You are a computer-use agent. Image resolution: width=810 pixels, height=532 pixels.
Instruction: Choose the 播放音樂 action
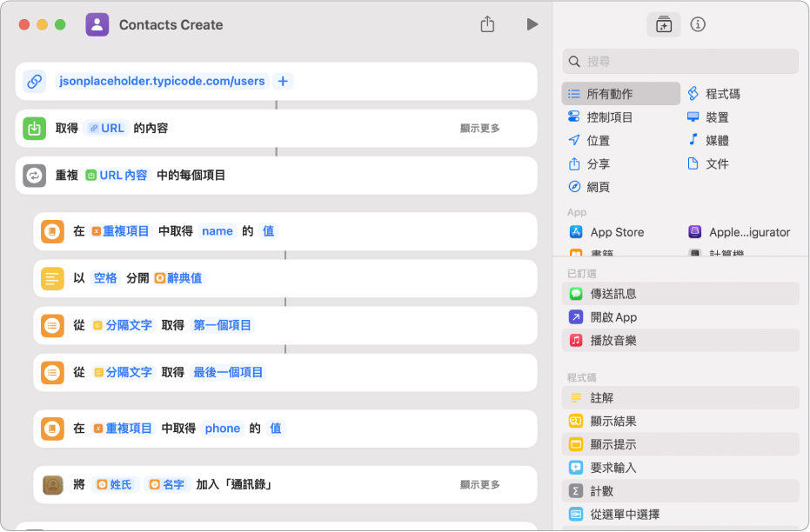coord(680,341)
